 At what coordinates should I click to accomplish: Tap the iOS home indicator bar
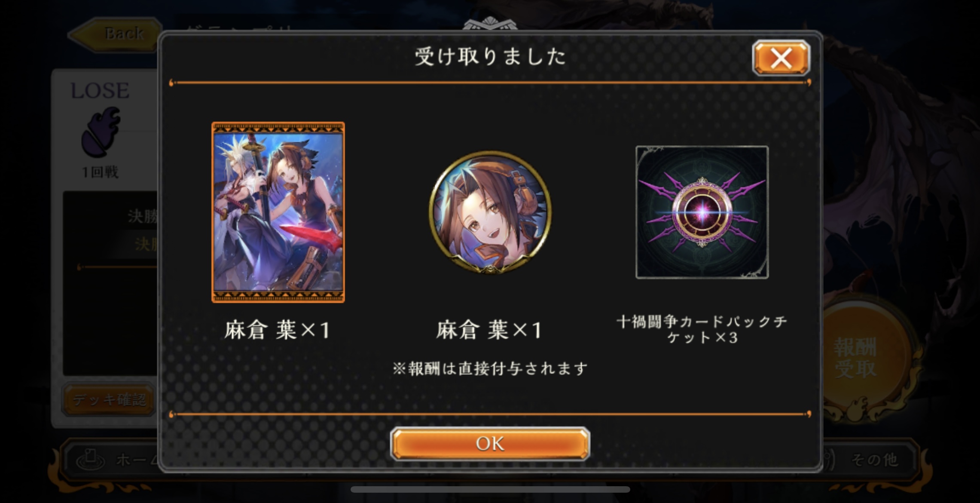coord(490,490)
